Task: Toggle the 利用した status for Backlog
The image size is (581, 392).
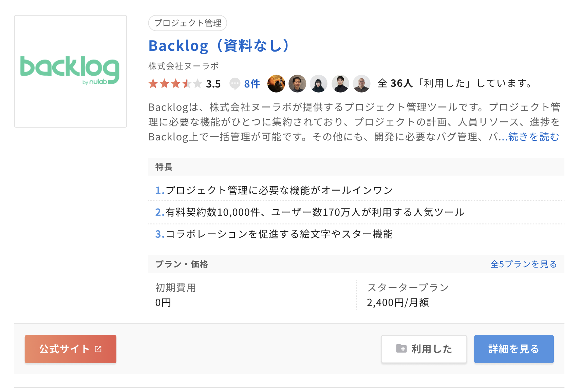Action: [x=424, y=349]
